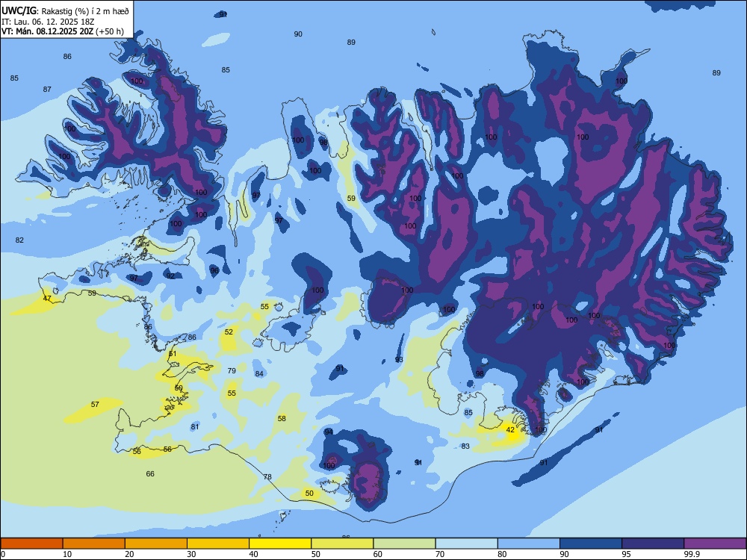Click the humidity value 42 on the map
Image resolution: width=747 pixels, height=560 pixels.
click(x=510, y=429)
